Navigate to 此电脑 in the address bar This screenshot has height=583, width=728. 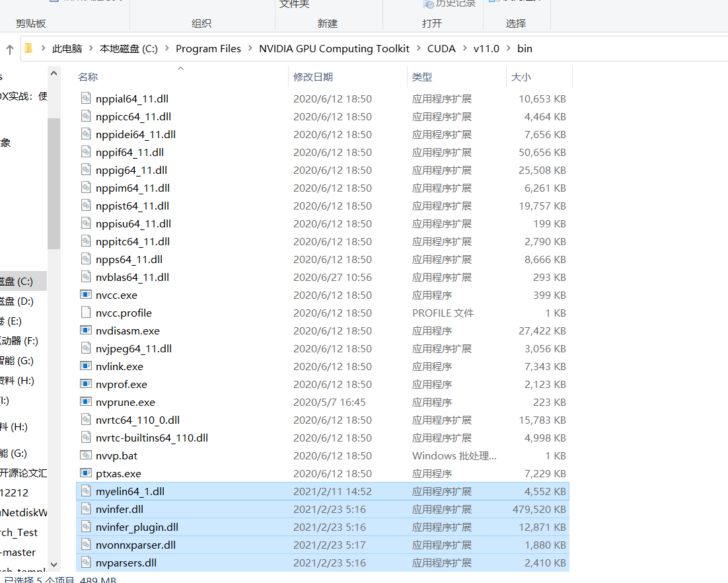(67, 48)
